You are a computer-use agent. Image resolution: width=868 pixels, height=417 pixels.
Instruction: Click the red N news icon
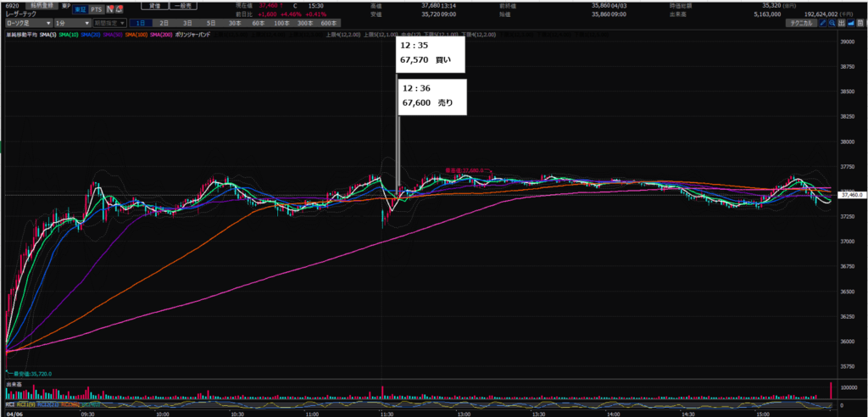pos(109,8)
